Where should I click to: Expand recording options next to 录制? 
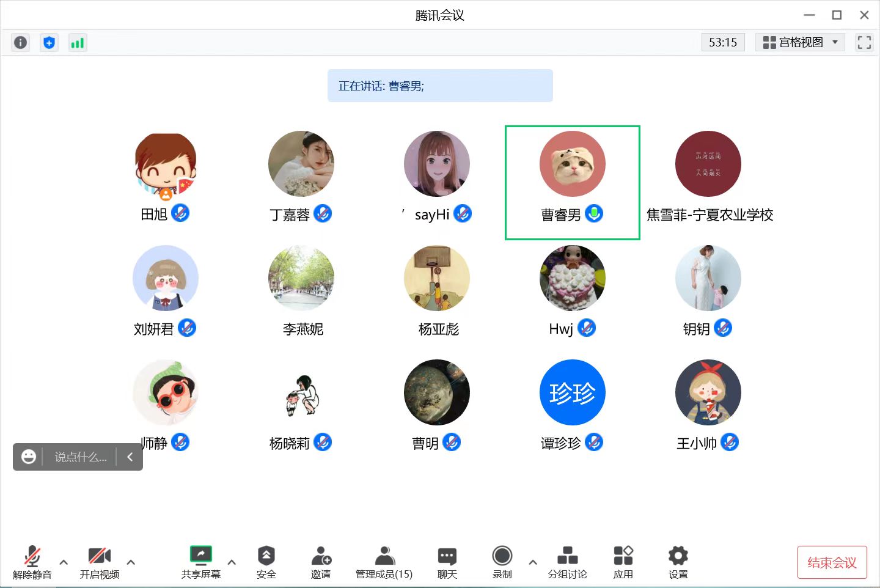click(x=533, y=562)
